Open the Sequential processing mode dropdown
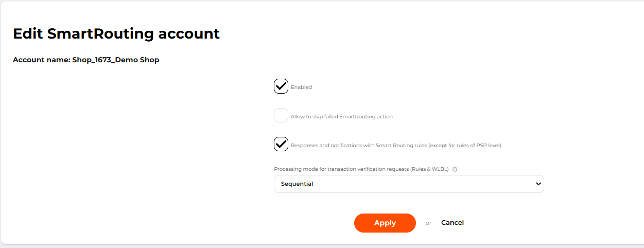The height and width of the screenshot is (248, 644). [x=408, y=184]
